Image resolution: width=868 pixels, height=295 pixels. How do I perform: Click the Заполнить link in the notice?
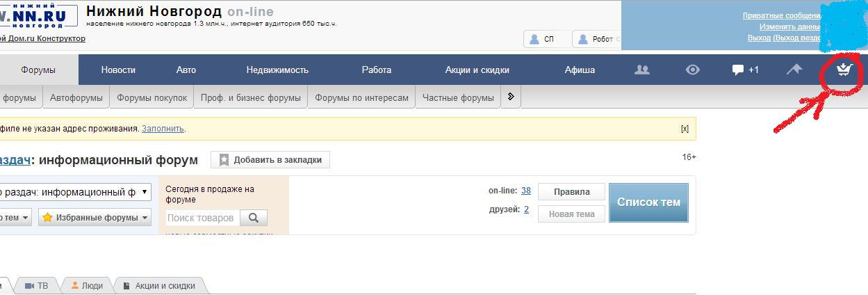coord(163,129)
